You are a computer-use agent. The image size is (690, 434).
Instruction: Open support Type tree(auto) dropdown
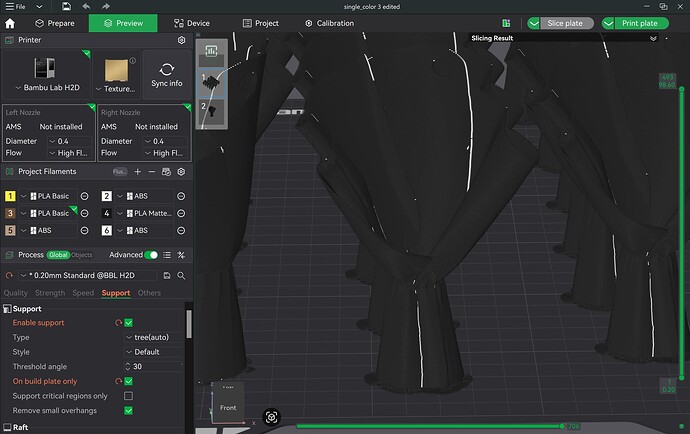[153, 338]
